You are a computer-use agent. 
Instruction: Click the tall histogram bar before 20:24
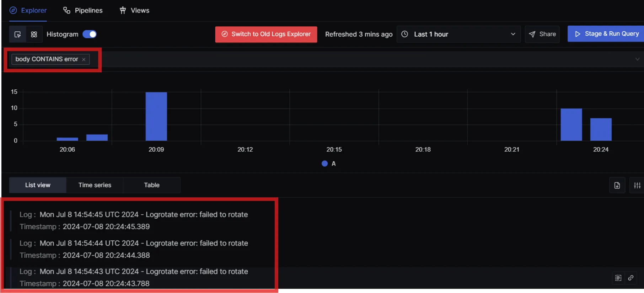[571, 125]
